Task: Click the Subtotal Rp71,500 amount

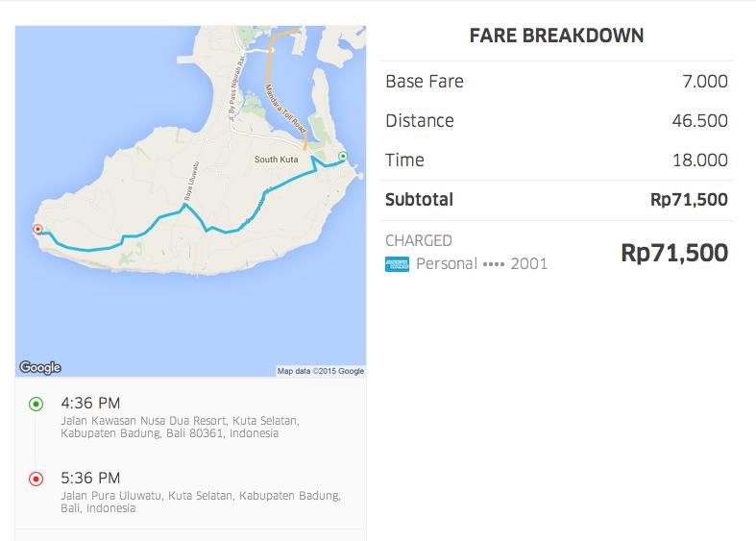Action: point(689,200)
